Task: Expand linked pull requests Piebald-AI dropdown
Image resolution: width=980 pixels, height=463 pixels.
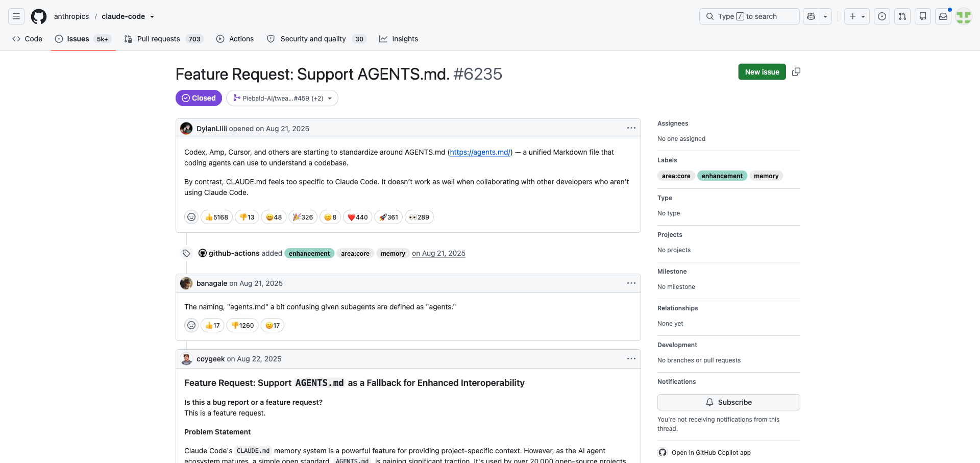Action: click(x=282, y=98)
